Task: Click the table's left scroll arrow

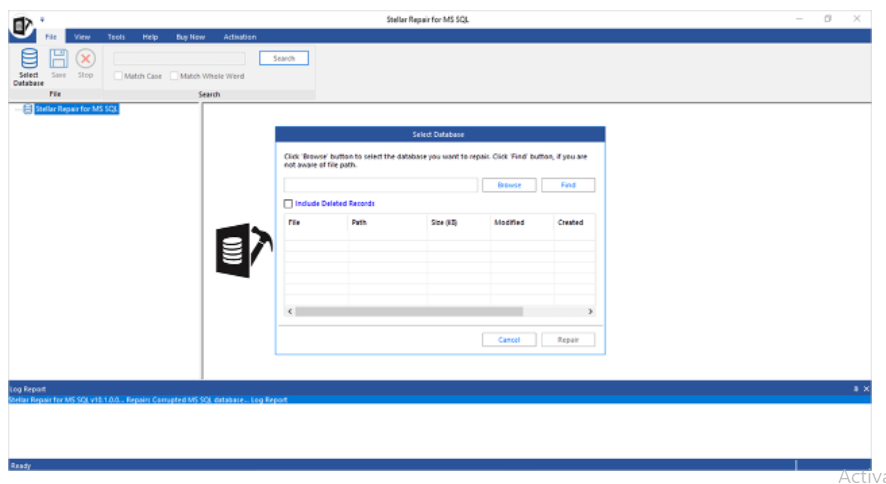Action: click(x=290, y=311)
